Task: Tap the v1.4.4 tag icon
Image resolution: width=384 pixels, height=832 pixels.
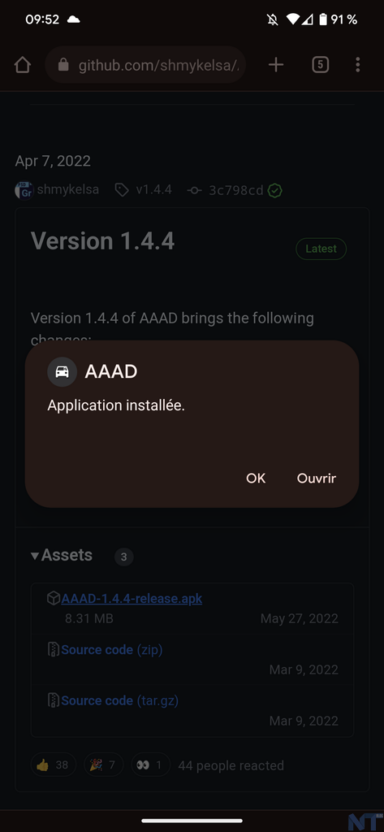Action: pyautogui.click(x=121, y=190)
